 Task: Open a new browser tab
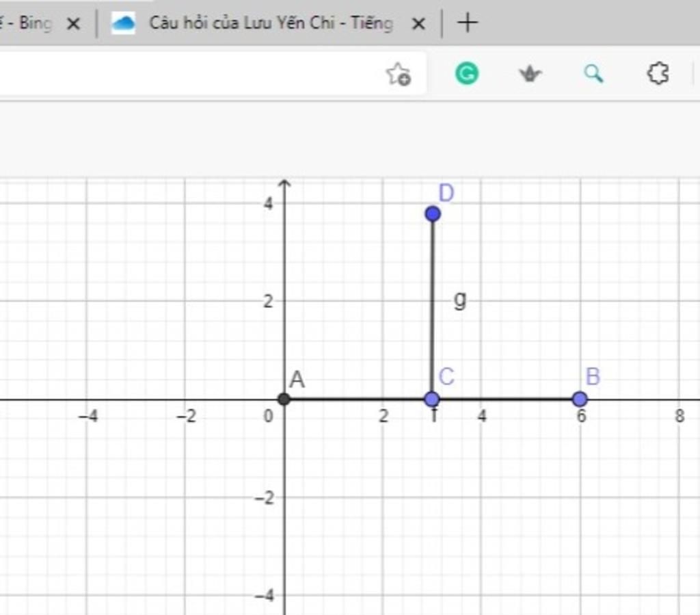(468, 23)
